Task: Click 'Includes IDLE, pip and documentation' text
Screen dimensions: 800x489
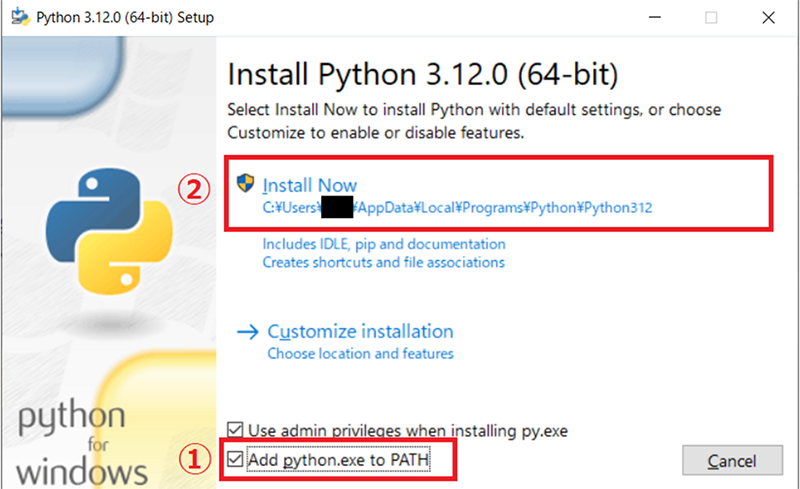Action: point(384,244)
